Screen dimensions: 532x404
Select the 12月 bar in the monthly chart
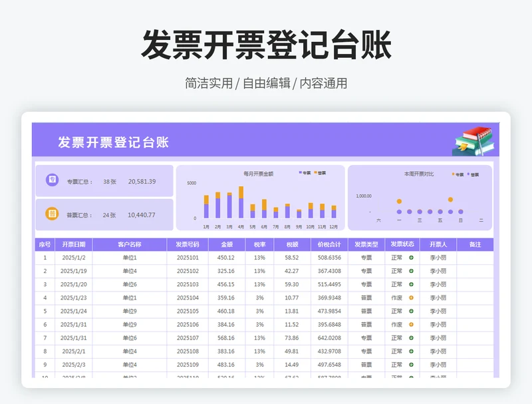coord(334,212)
